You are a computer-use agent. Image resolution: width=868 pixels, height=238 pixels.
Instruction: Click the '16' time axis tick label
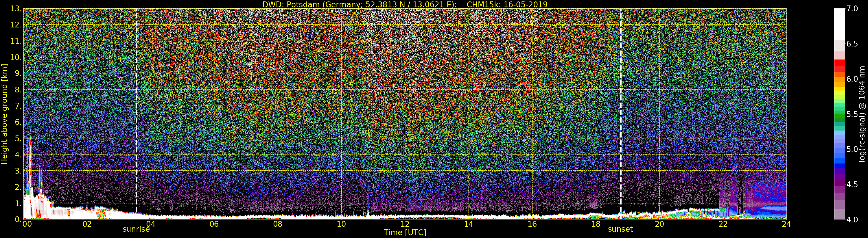click(x=532, y=224)
